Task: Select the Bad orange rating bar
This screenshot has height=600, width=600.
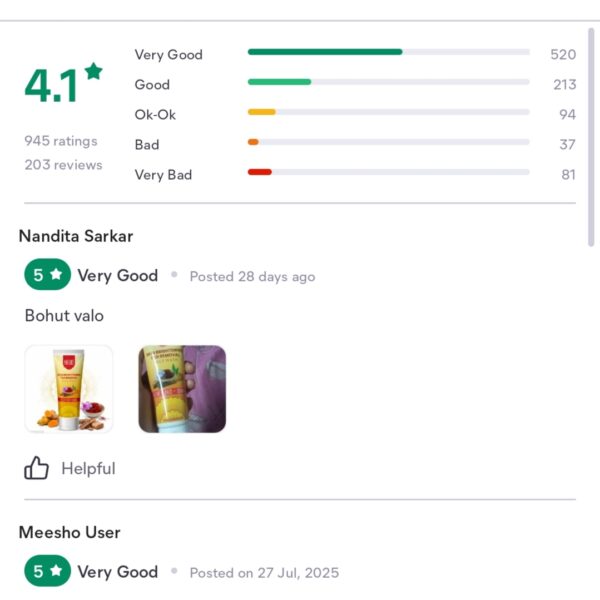Action: click(x=388, y=142)
